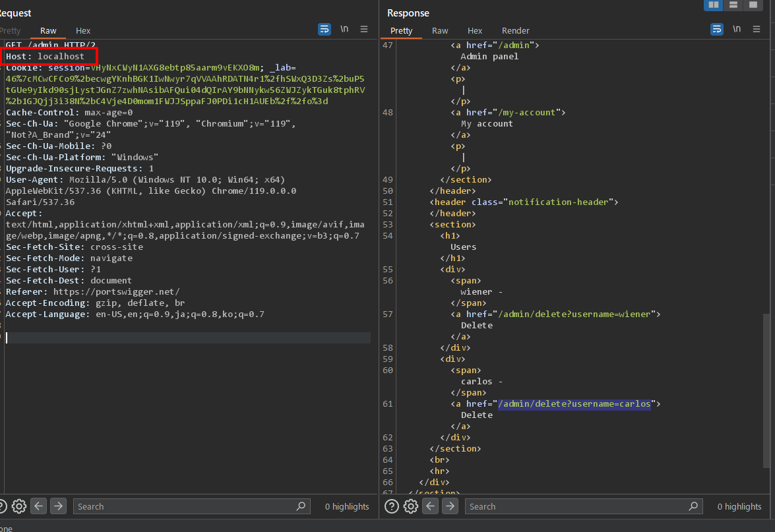Place cursor on the empty last Request line
Viewport: 775px width, 532px height.
point(188,338)
